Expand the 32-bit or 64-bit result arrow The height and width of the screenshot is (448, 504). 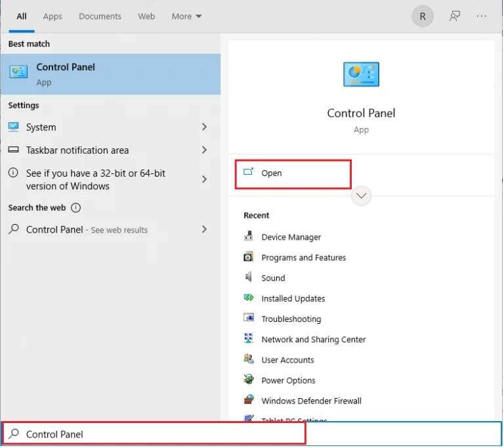tap(204, 179)
